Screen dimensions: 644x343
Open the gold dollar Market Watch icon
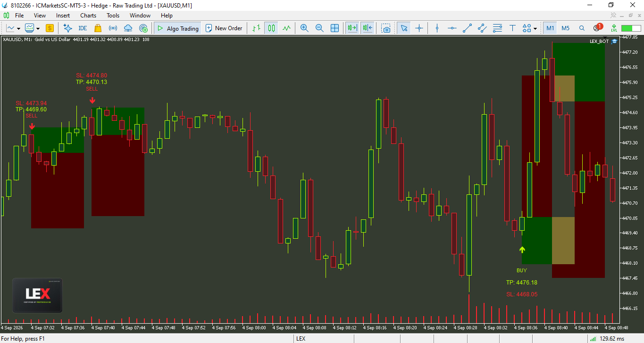click(x=50, y=28)
